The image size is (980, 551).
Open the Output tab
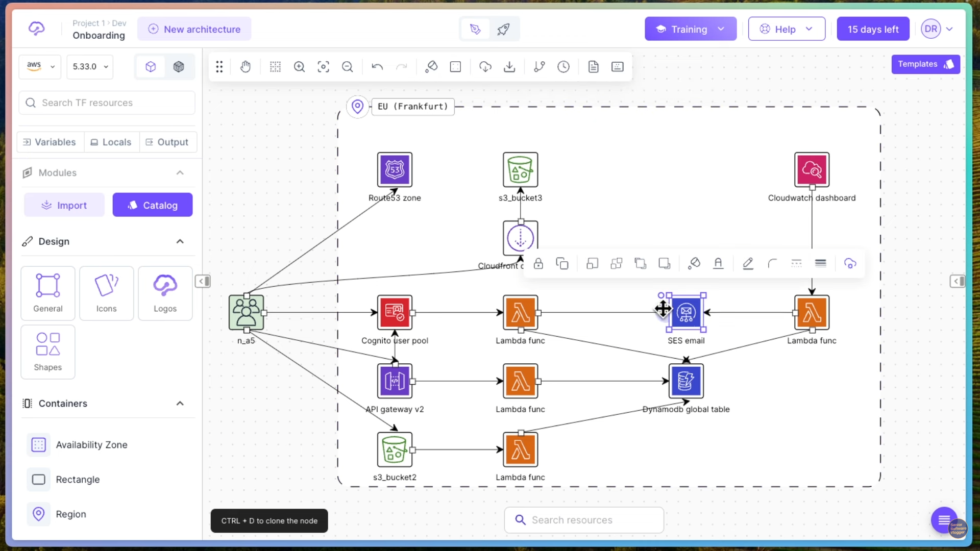coord(167,142)
